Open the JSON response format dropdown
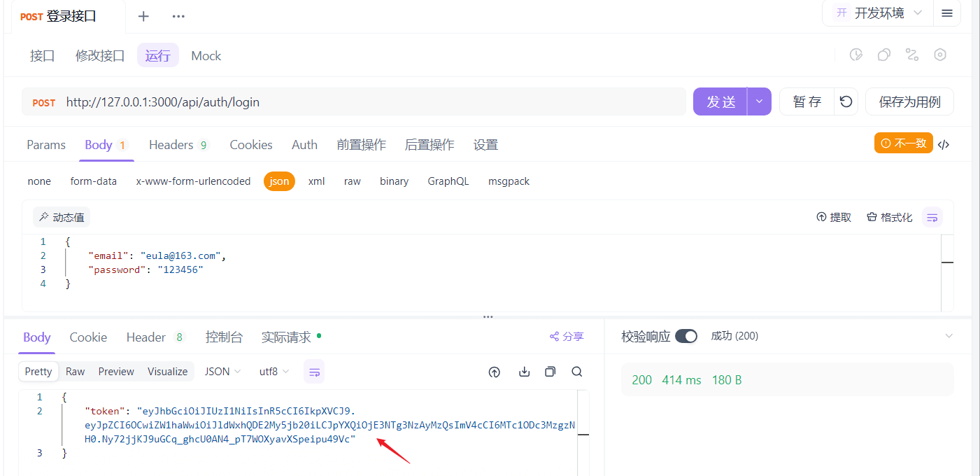 (222, 372)
